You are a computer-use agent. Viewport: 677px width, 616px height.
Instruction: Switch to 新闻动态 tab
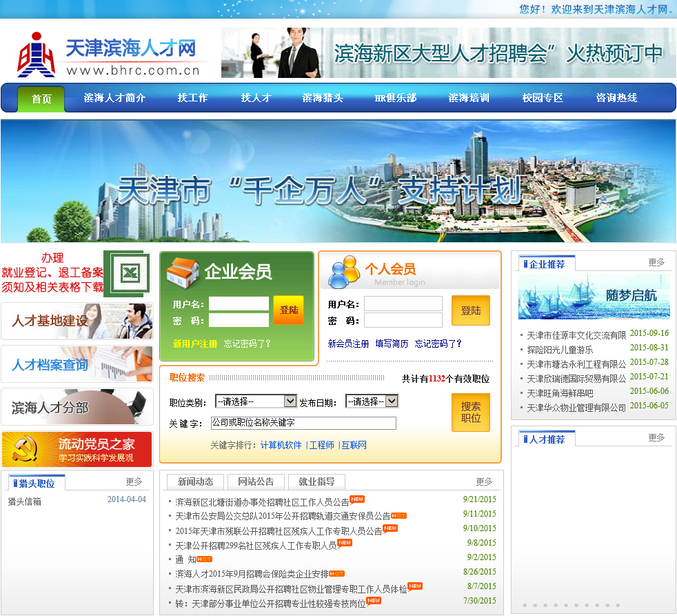coord(196,481)
